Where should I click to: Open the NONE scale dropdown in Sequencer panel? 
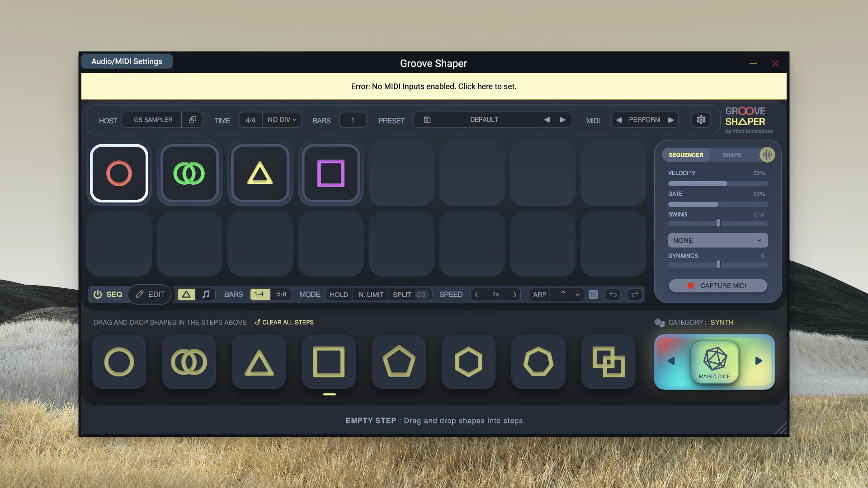(x=718, y=240)
